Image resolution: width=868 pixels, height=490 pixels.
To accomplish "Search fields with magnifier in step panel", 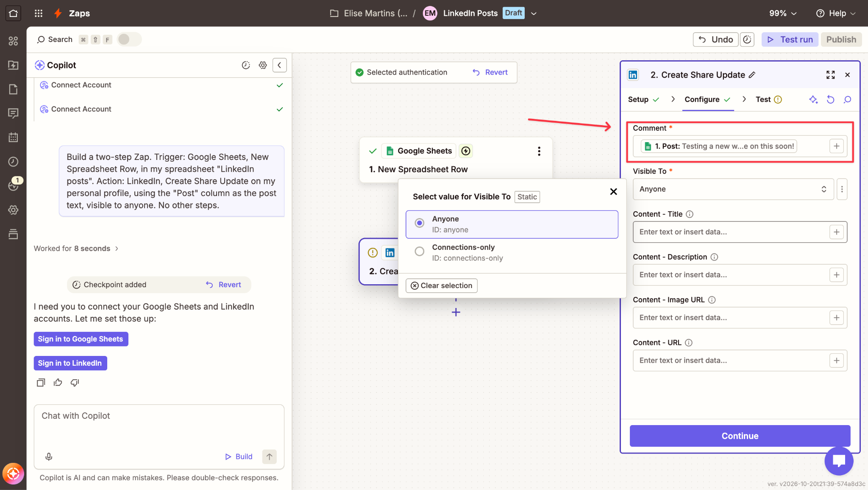I will (848, 99).
